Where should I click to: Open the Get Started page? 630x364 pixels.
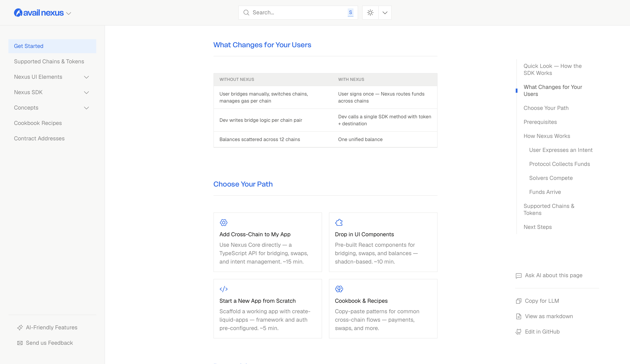(52, 46)
